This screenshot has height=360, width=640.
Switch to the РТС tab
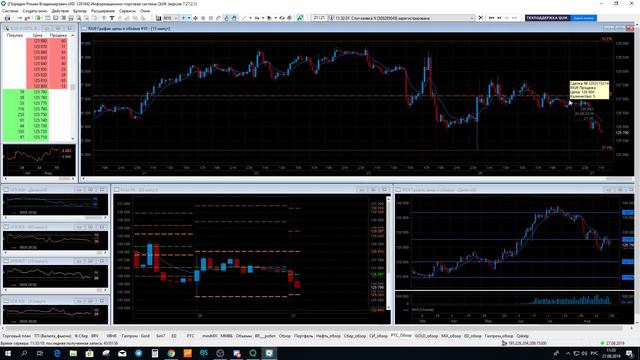tap(191, 336)
